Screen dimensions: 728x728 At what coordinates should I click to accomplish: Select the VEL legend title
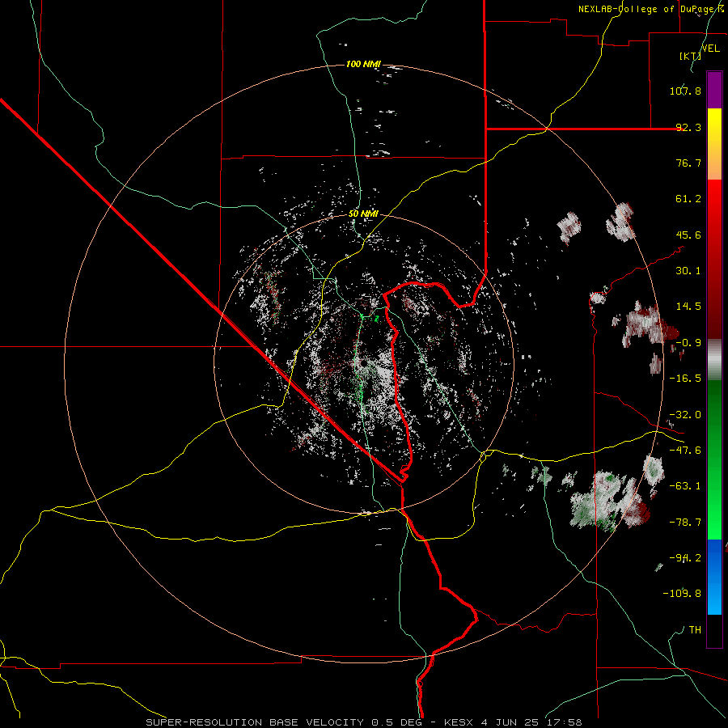(x=711, y=49)
